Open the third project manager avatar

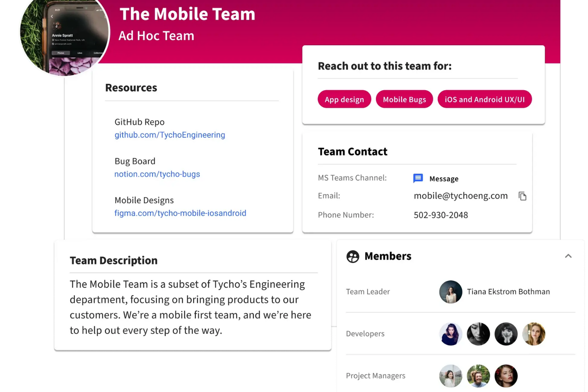click(x=506, y=376)
